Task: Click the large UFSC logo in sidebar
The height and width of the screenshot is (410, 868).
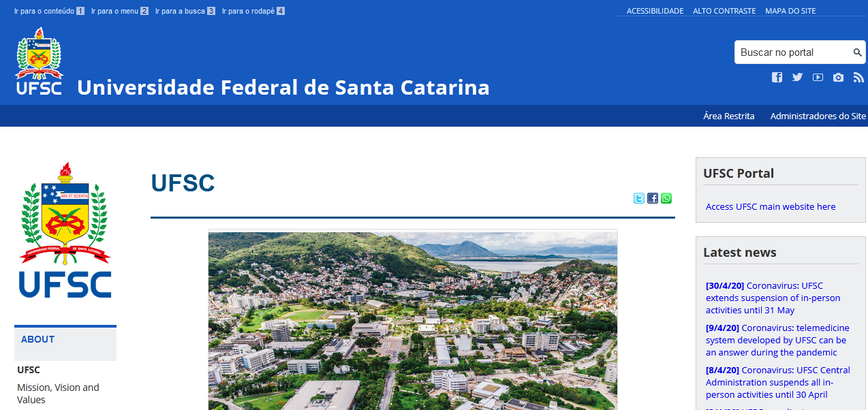Action: click(x=65, y=230)
